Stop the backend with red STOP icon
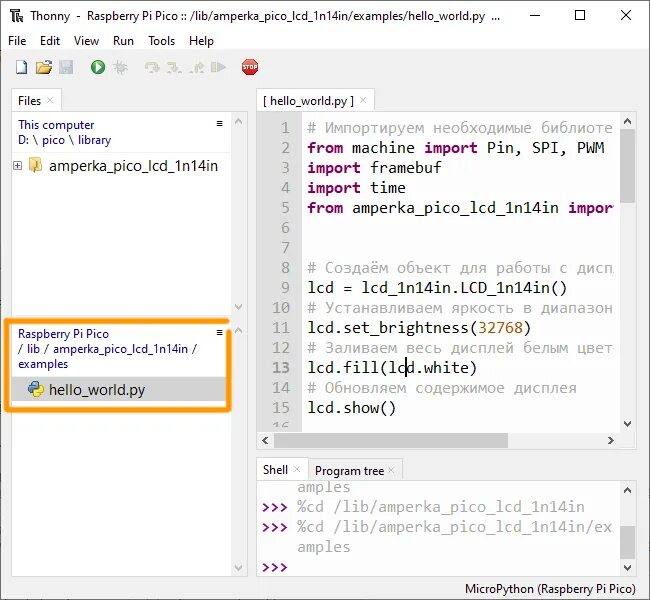Image resolution: width=650 pixels, height=600 pixels. click(250, 67)
